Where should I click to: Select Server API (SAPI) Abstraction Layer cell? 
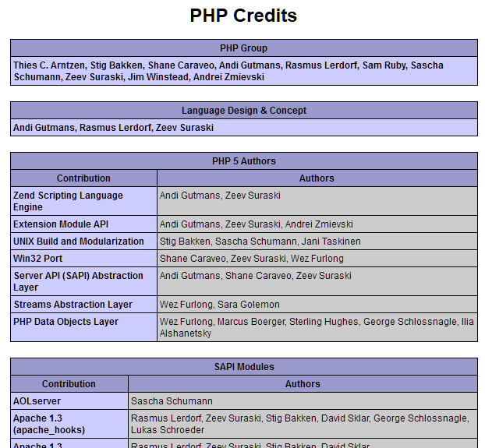[84, 281]
